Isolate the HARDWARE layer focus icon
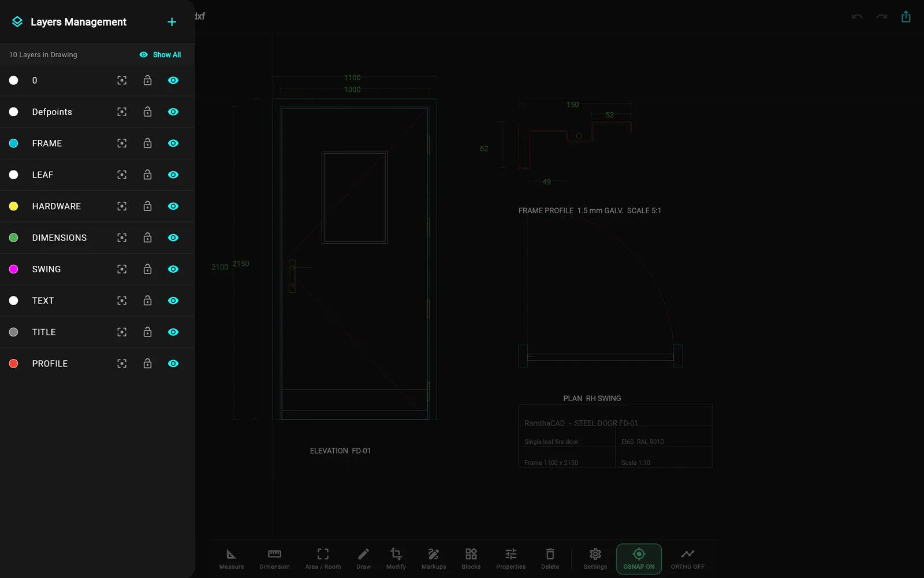924x578 pixels. point(122,206)
